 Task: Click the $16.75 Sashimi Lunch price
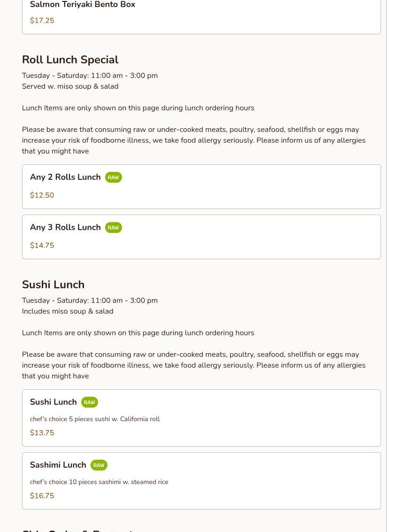[42, 496]
